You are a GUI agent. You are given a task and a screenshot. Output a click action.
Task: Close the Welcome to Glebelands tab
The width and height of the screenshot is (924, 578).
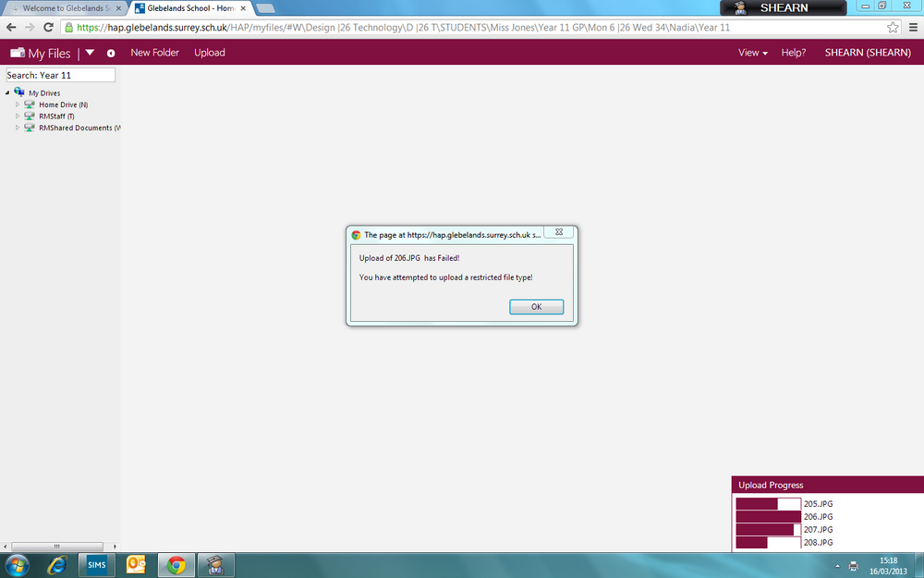(118, 8)
